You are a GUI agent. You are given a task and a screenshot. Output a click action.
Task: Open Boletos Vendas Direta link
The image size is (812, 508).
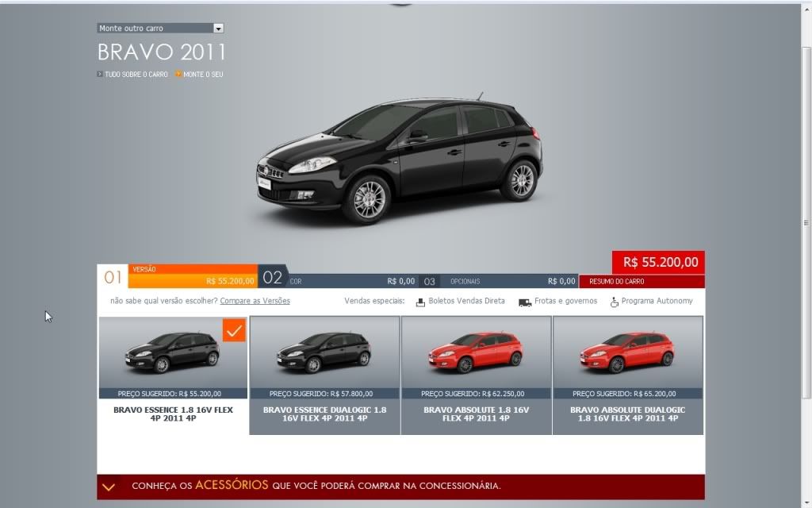pyautogui.click(x=466, y=301)
